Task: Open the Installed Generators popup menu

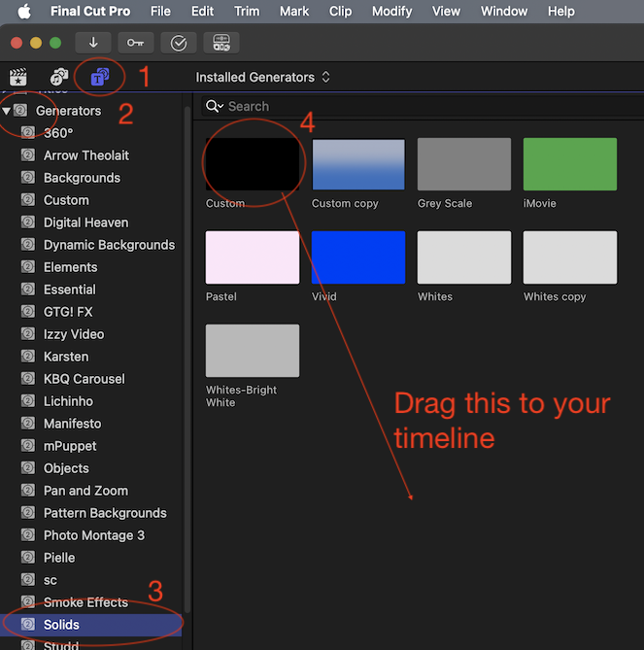Action: 262,77
